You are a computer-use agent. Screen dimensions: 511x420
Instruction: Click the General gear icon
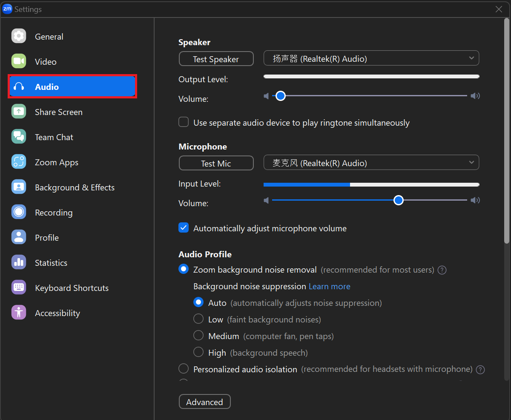[19, 36]
